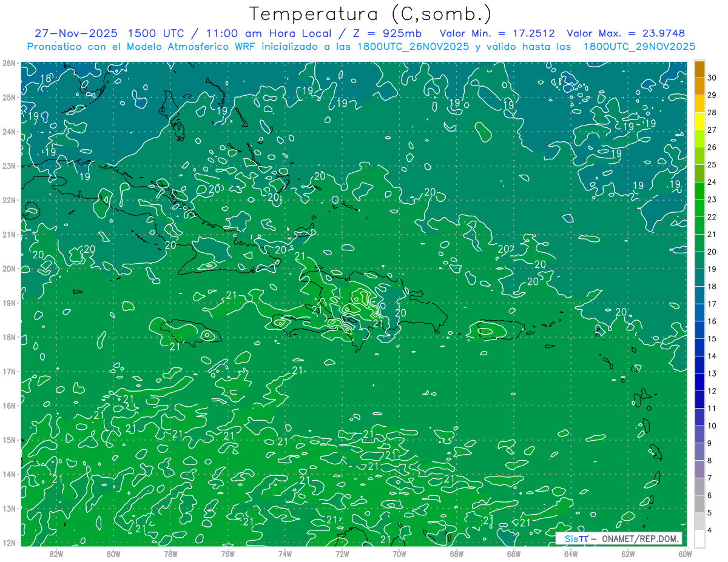Viewport: 728px width, 562px height.
Task: Click the '12N' latitude axis label
Action: [x=8, y=543]
